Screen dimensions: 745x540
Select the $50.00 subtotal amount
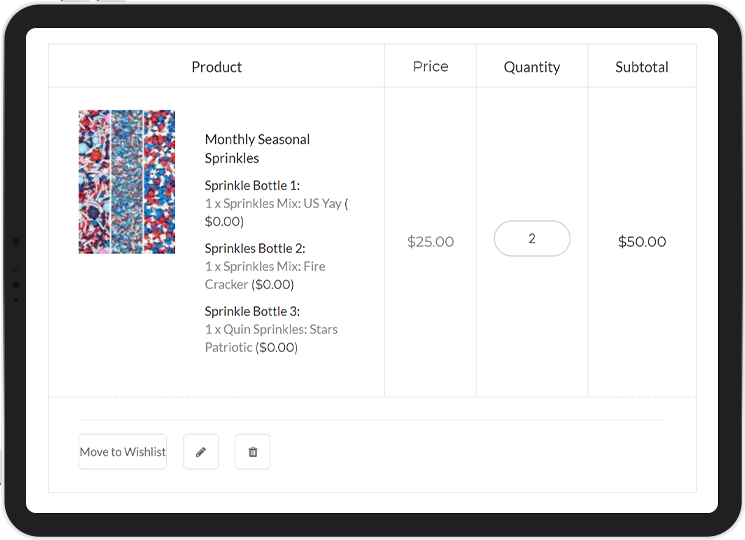(642, 242)
